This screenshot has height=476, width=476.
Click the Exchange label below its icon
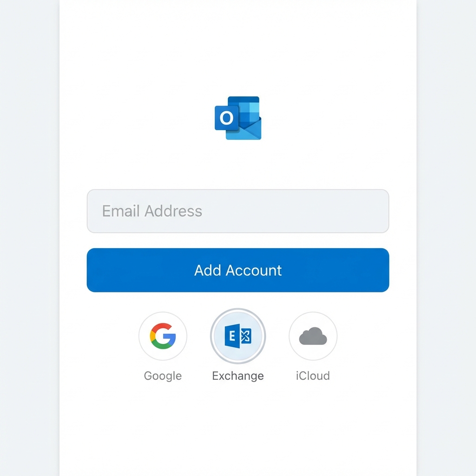[x=238, y=376]
